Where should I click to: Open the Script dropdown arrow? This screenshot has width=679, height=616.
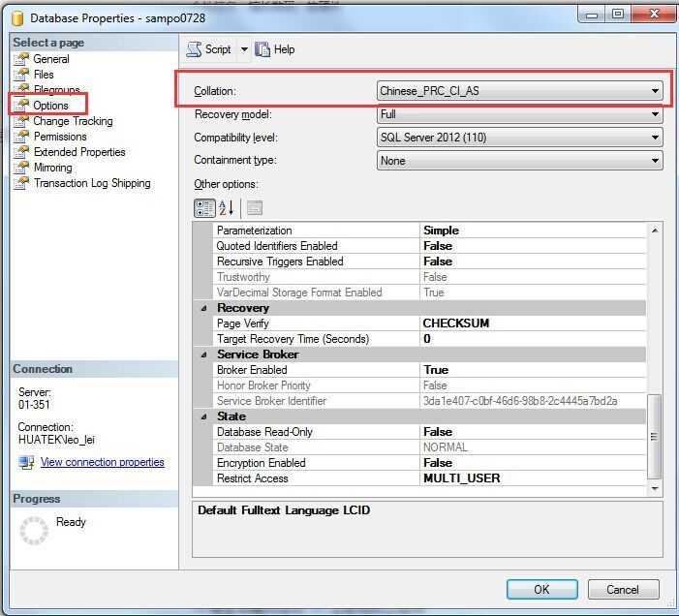tap(244, 49)
